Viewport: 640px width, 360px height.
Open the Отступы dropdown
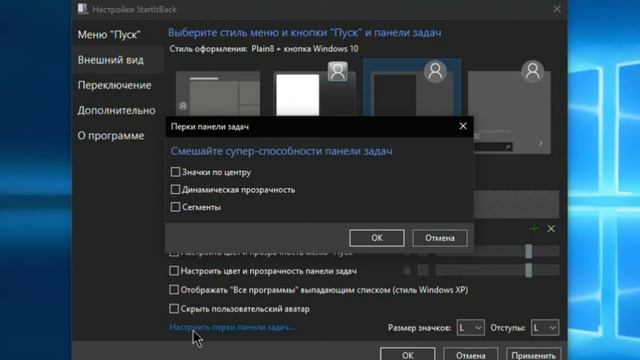[544, 328]
